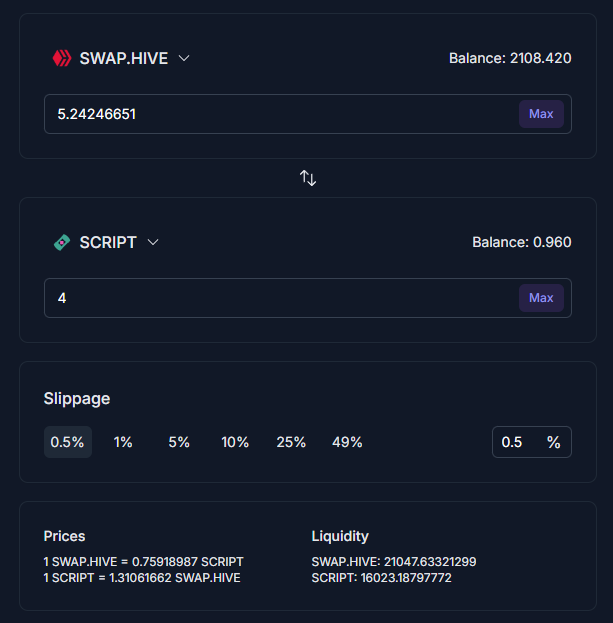Set slippage to 5%

[x=179, y=442]
